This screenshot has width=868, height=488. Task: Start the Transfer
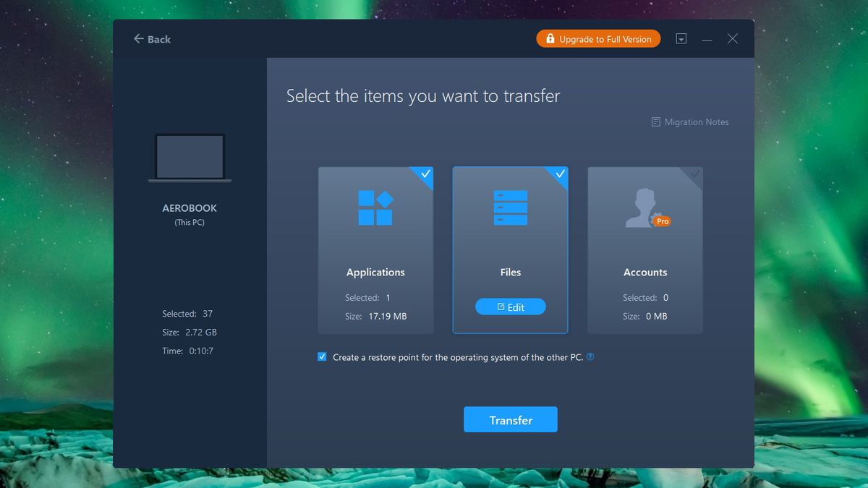(x=510, y=419)
